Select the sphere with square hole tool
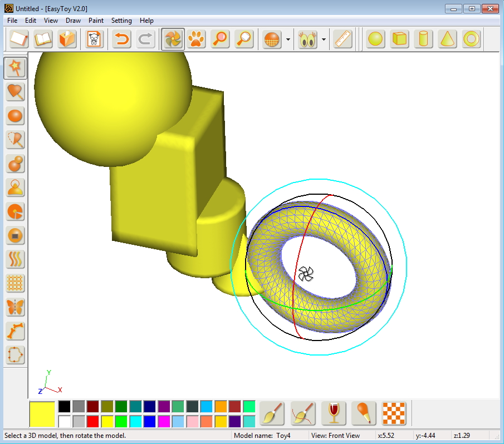 click(15, 236)
